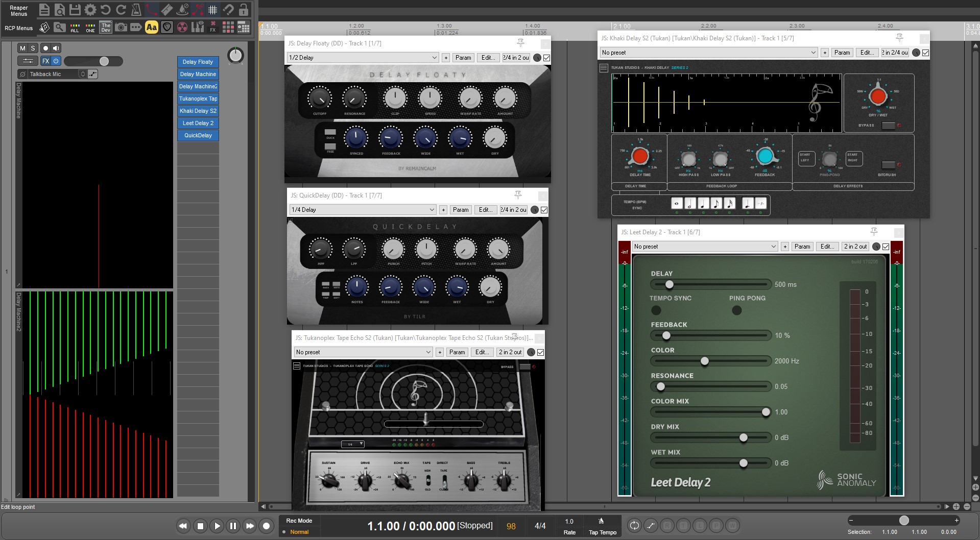The height and width of the screenshot is (540, 980).
Task: Click The Dev toolbar button
Action: point(106,27)
